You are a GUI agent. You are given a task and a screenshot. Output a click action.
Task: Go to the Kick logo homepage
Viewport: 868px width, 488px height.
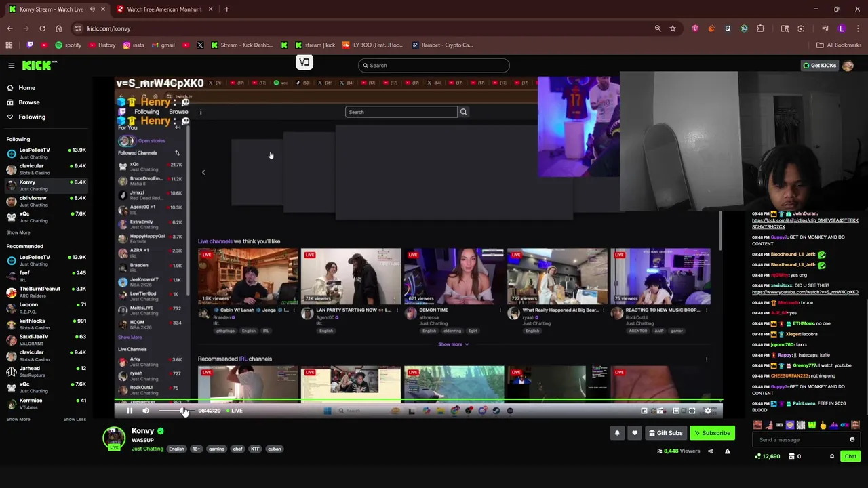point(39,66)
